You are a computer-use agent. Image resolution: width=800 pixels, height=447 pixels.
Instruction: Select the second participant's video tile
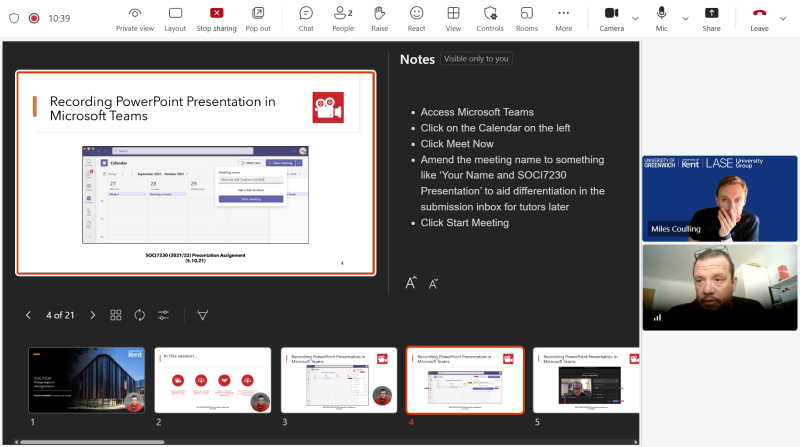pos(719,287)
